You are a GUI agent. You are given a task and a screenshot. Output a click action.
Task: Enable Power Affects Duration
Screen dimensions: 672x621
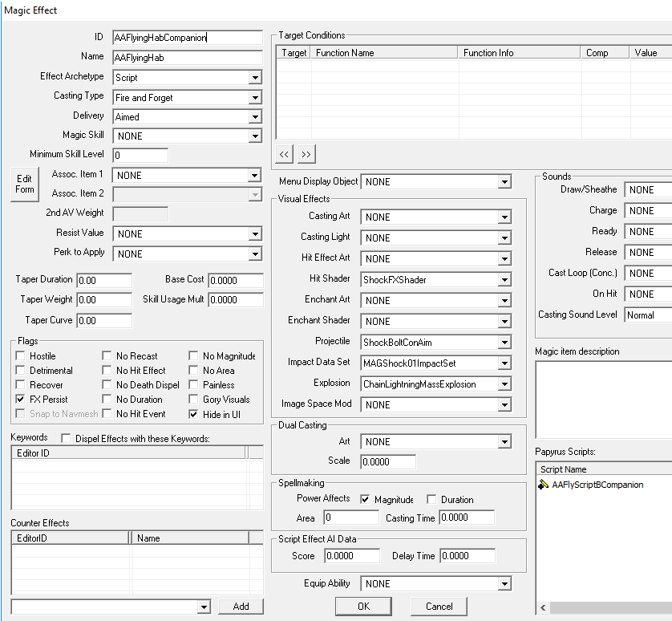coord(431,499)
